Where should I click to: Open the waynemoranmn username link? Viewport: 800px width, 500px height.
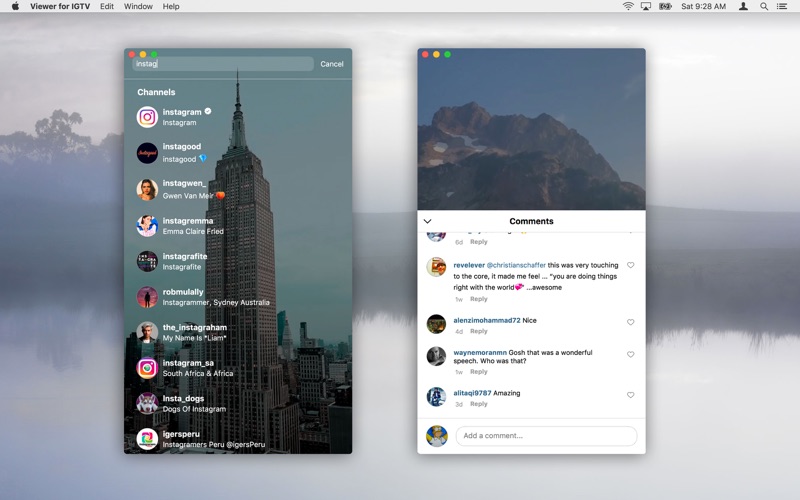point(480,353)
